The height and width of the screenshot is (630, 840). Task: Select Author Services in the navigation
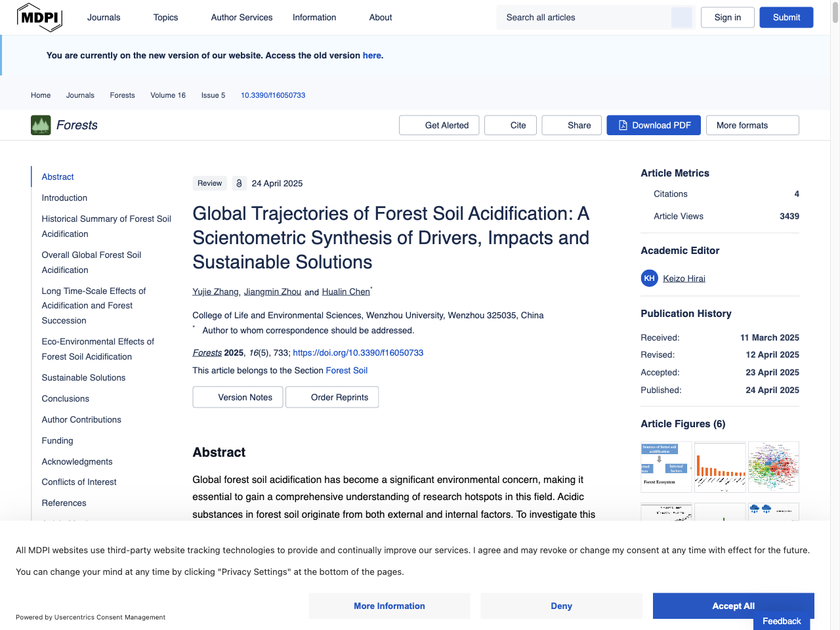coord(241,18)
